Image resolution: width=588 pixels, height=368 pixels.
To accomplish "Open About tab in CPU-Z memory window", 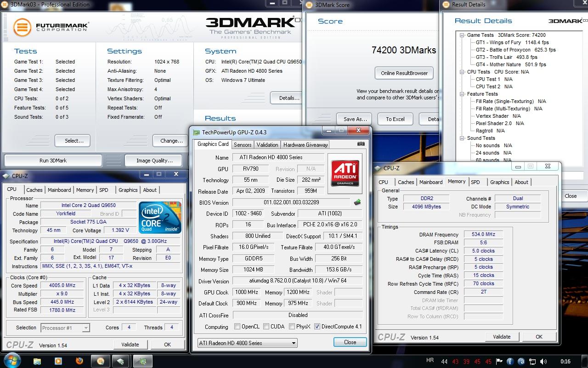I will pos(521,182).
